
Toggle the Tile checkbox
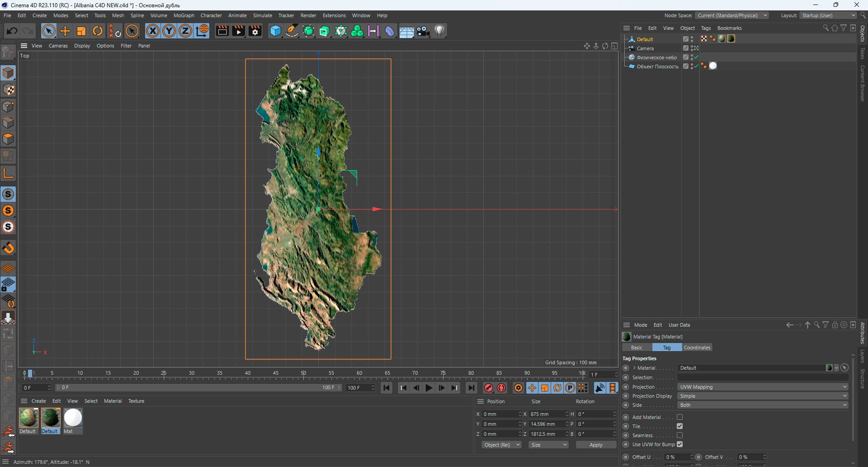pyautogui.click(x=679, y=426)
